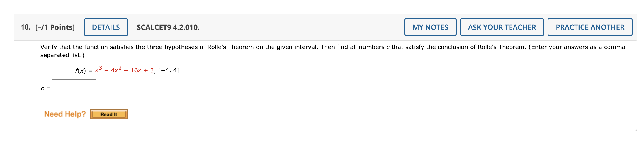Open ASK YOUR TEACHER dialog

pos(502,27)
